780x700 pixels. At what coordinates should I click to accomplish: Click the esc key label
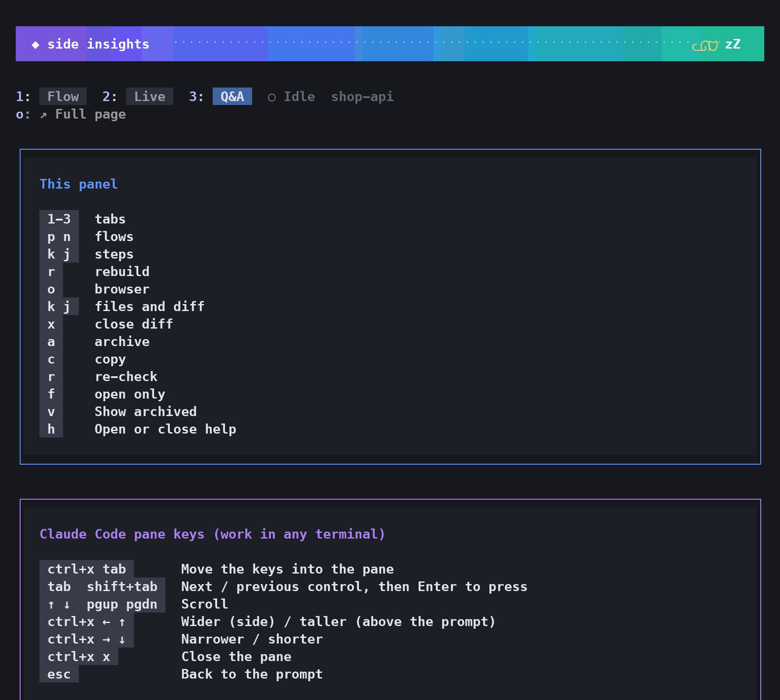pyautogui.click(x=59, y=674)
